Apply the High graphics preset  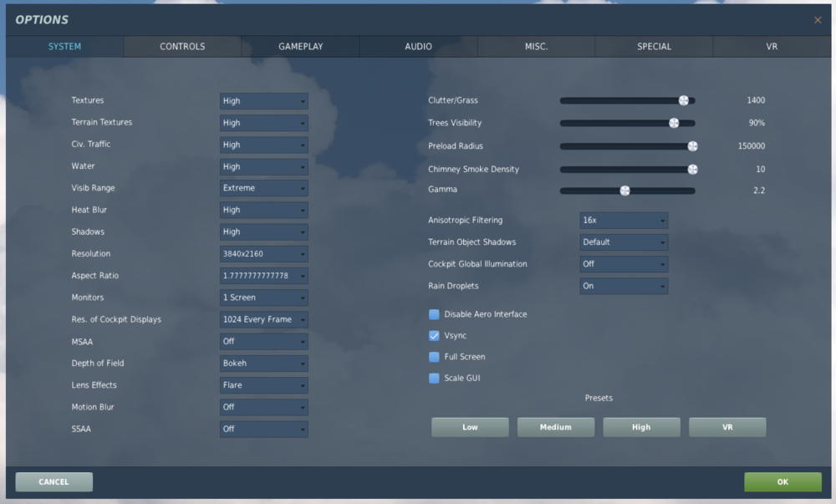pos(641,426)
